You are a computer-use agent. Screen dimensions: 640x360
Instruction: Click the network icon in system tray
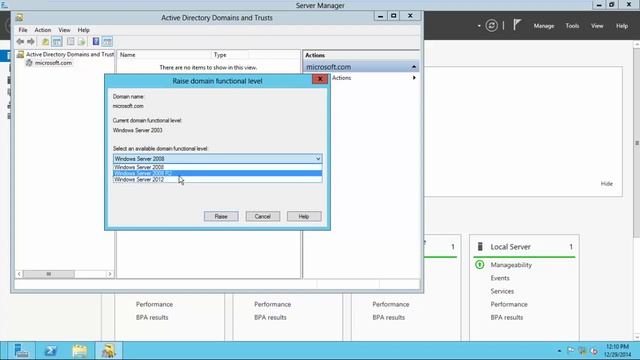(582, 351)
